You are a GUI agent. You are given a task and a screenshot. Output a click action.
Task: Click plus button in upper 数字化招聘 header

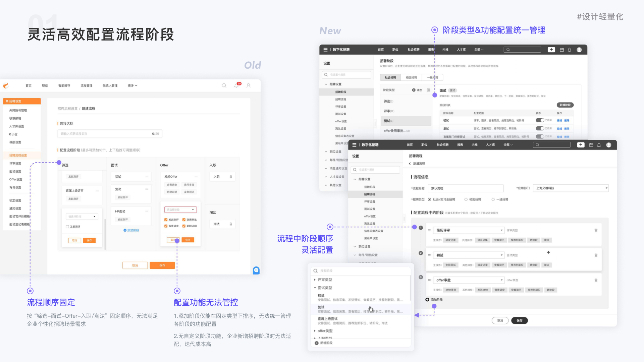click(551, 50)
